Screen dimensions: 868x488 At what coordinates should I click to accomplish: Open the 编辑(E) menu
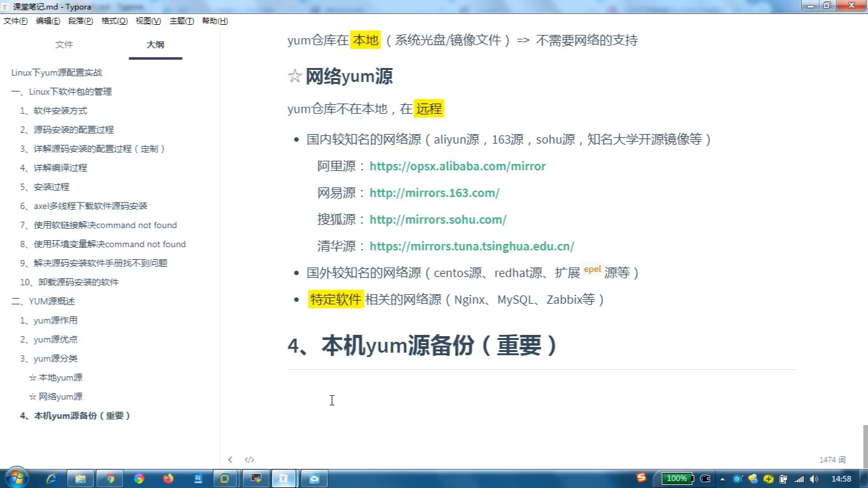[x=48, y=21]
